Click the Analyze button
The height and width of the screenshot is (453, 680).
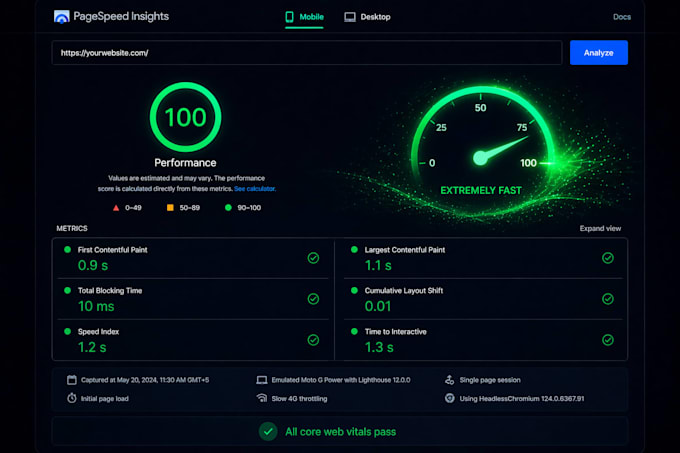(598, 52)
